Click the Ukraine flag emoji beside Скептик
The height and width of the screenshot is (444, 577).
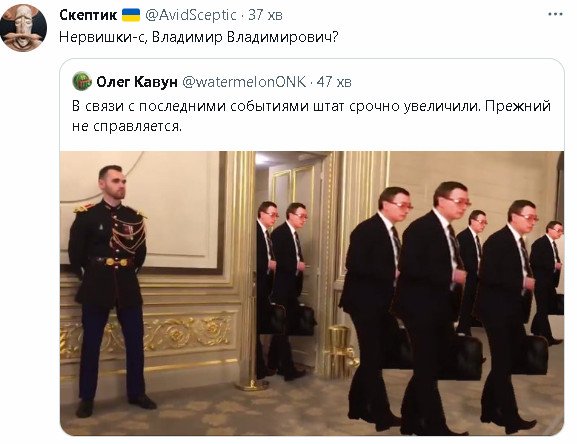tap(131, 15)
